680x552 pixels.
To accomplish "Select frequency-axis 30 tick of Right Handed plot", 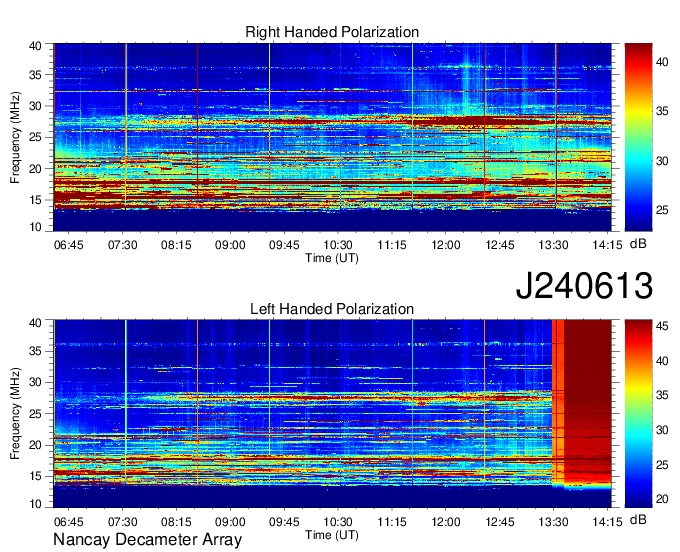I will pos(35,106).
